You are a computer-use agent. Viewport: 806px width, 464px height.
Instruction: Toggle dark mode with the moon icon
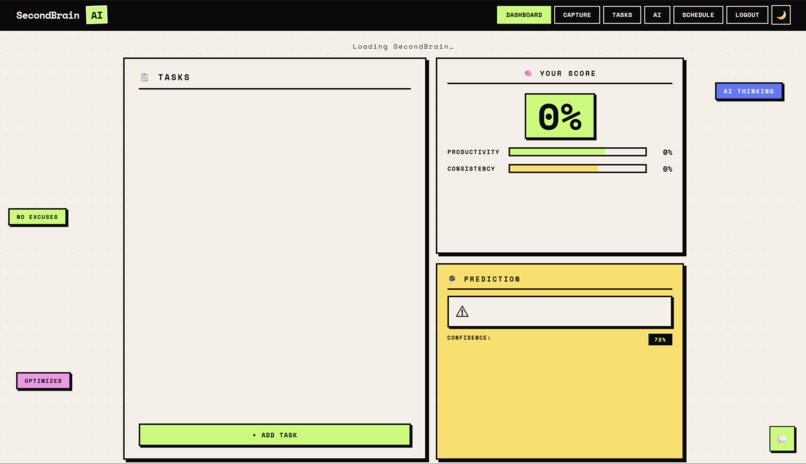tap(781, 15)
